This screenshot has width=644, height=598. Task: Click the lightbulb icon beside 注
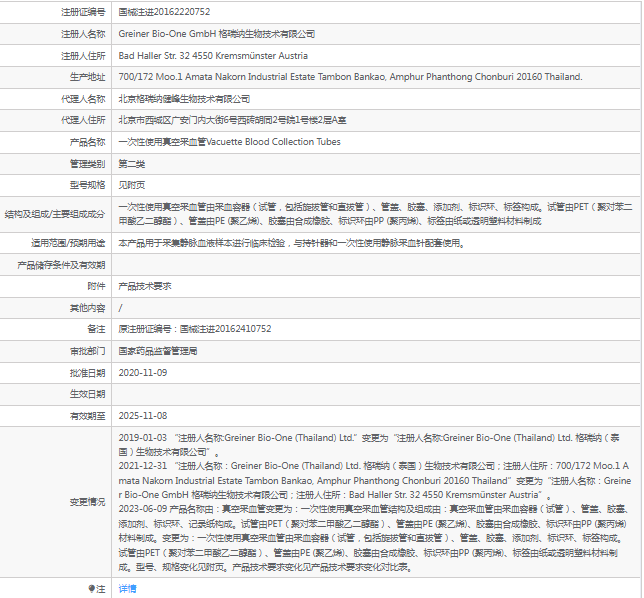click(x=92, y=589)
